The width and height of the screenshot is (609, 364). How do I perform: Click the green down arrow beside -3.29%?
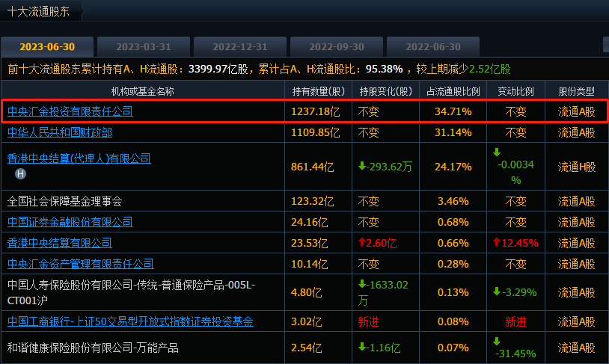point(496,291)
